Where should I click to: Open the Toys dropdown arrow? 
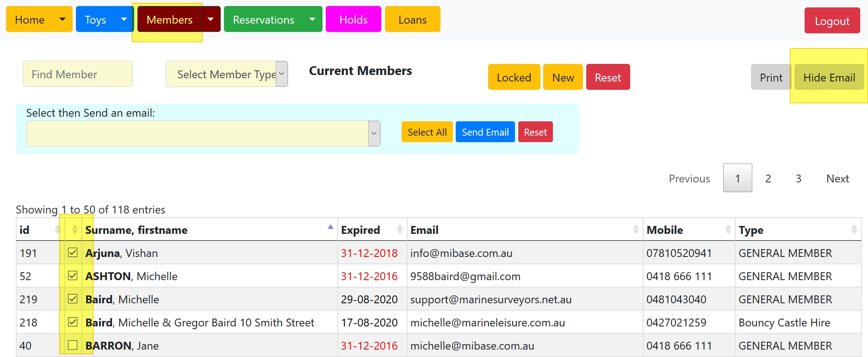(124, 19)
